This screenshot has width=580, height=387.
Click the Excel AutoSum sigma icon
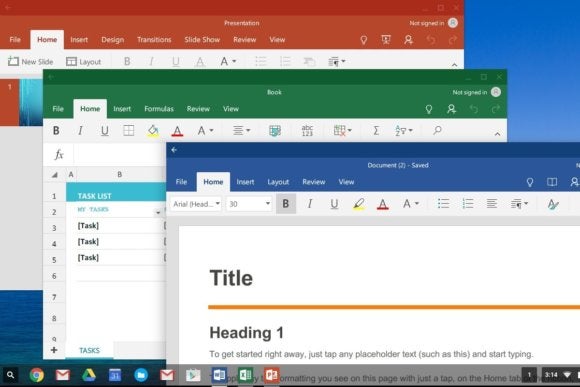pyautogui.click(x=376, y=130)
